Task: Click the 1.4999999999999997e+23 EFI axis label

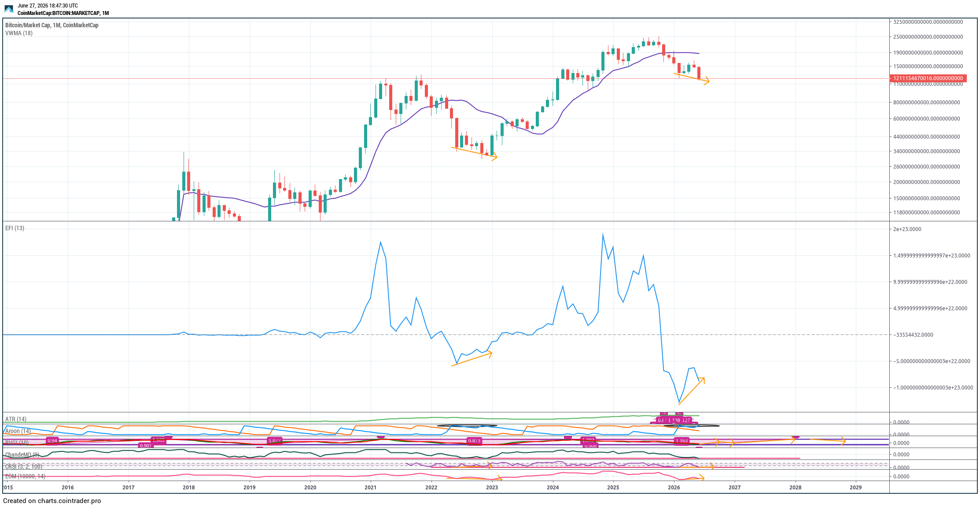Action: pyautogui.click(x=931, y=255)
